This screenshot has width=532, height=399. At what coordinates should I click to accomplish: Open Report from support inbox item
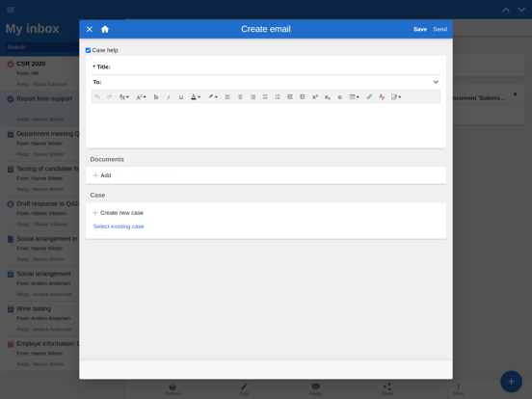[x=40, y=109]
